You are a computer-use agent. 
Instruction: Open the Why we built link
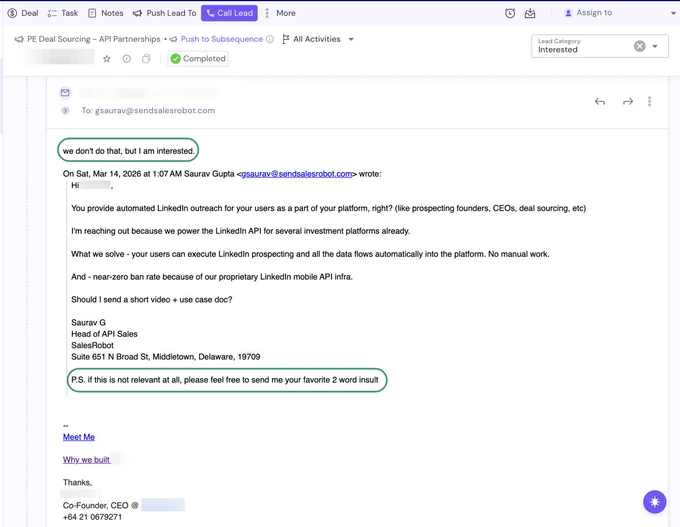tap(86, 460)
